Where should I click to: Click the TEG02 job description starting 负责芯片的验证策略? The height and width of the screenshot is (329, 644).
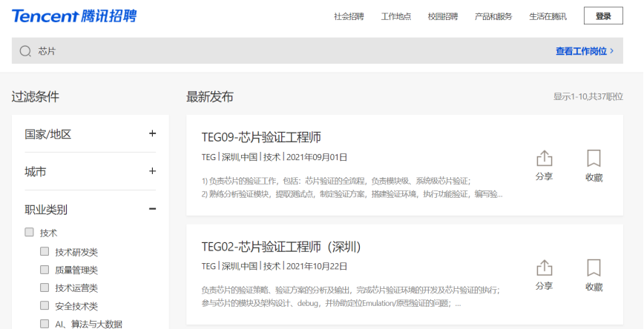click(x=351, y=297)
